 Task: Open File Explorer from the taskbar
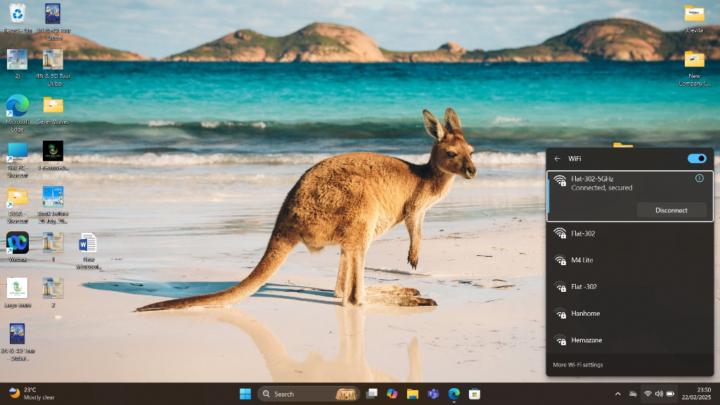[x=412, y=394]
